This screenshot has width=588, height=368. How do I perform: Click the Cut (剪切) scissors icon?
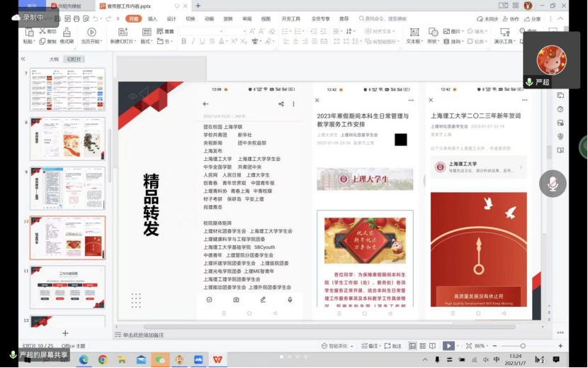tap(43, 31)
